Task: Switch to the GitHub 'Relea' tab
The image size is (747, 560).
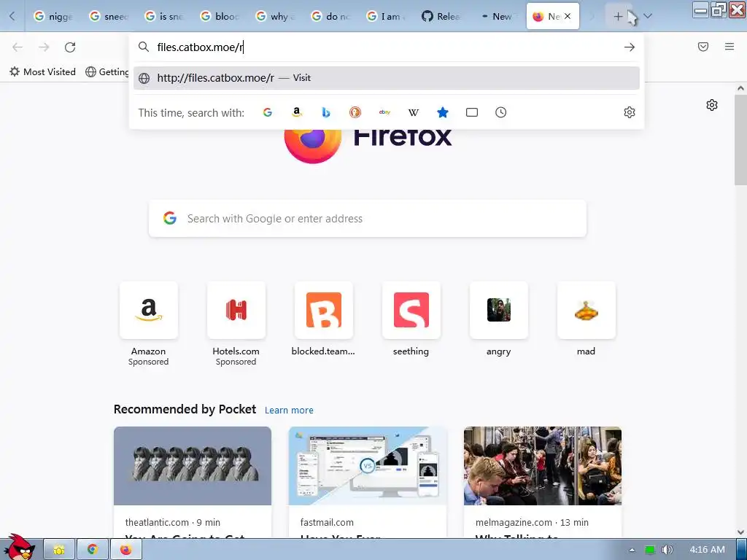Action: [441, 16]
